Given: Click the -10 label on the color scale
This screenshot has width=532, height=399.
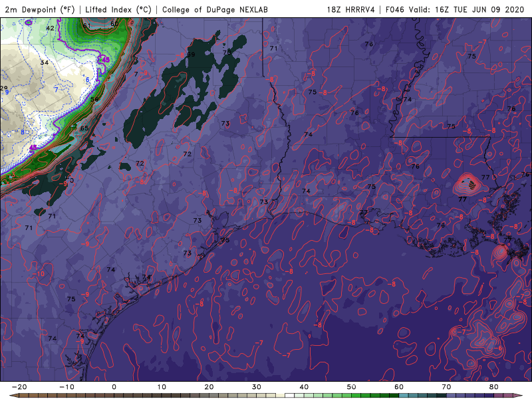Looking at the screenshot, I should pos(67,387).
